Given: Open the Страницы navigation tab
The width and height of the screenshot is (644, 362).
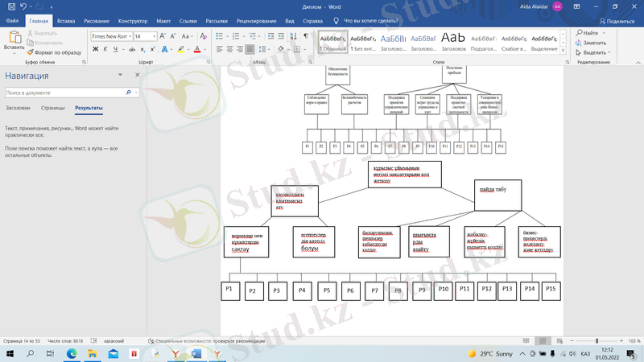Looking at the screenshot, I should (52, 108).
